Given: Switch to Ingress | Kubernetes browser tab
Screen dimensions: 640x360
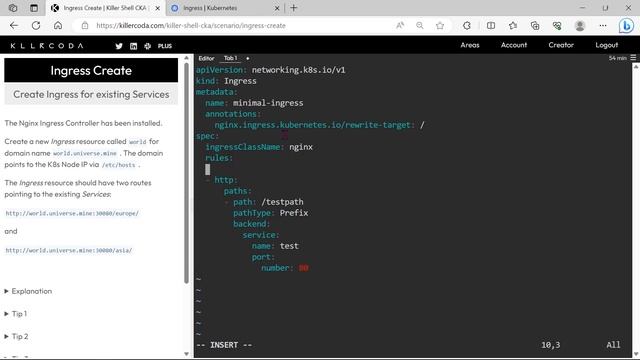Looking at the screenshot, I should 225,8.
